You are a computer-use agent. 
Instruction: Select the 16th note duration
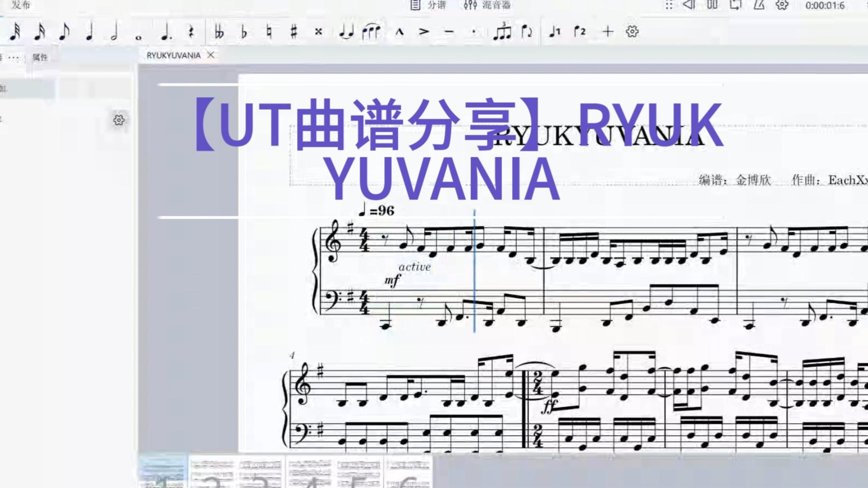(40, 32)
